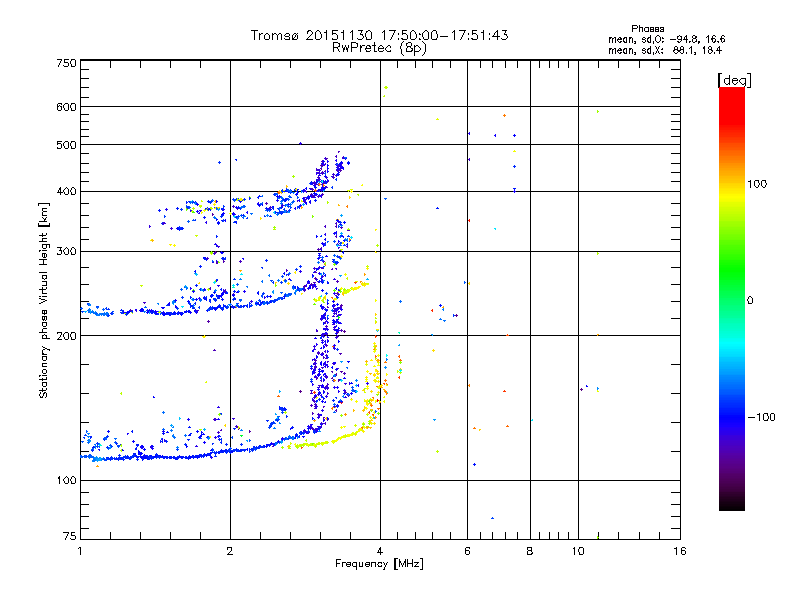Image resolution: width=800 pixels, height=600 pixels.
Task: Select the 'RwPretec (8p)' subtitle text
Action: (x=379, y=48)
